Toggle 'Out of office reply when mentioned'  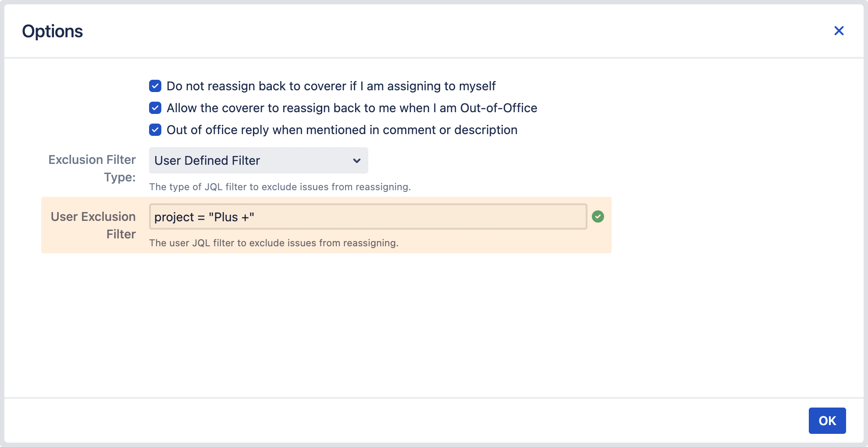155,130
